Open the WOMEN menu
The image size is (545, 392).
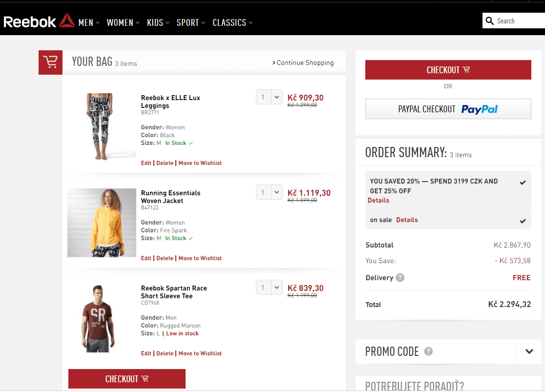pos(123,22)
